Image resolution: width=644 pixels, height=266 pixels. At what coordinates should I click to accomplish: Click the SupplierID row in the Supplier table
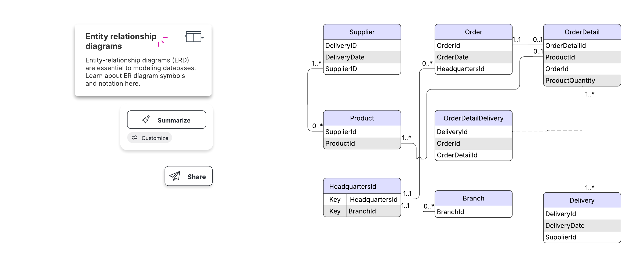click(362, 69)
